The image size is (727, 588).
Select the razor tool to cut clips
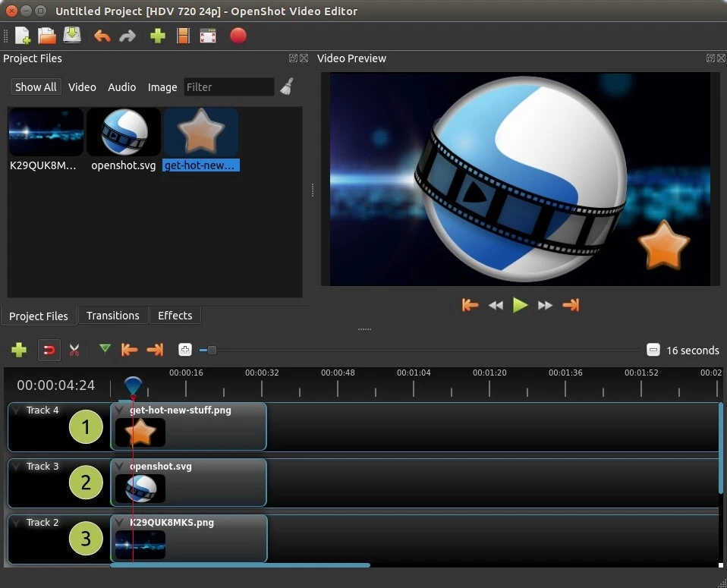[x=74, y=350]
